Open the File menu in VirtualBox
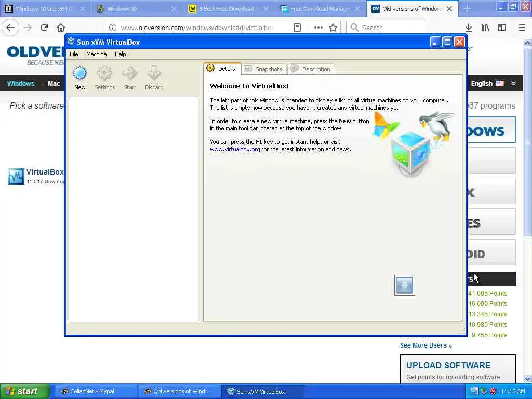The image size is (532, 399). (x=74, y=54)
